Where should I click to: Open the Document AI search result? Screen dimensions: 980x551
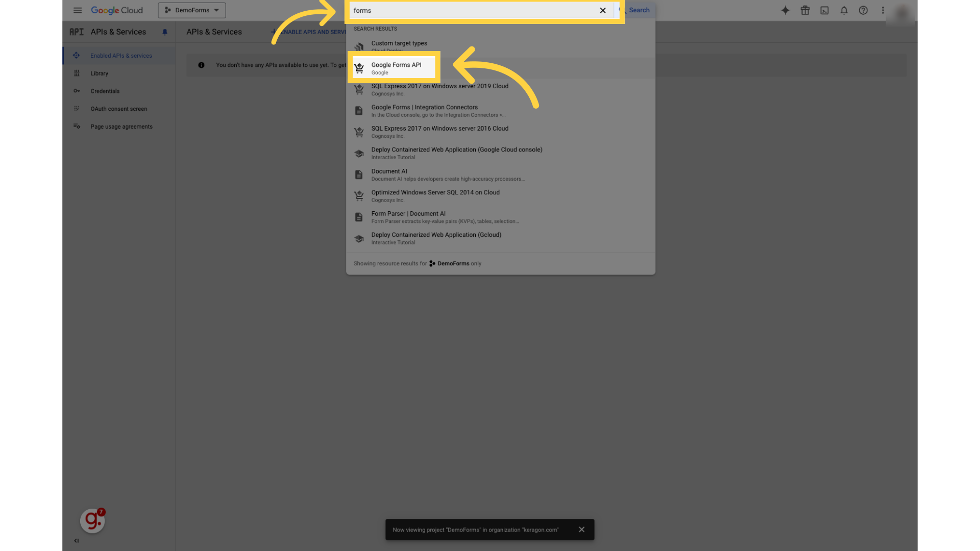point(500,175)
